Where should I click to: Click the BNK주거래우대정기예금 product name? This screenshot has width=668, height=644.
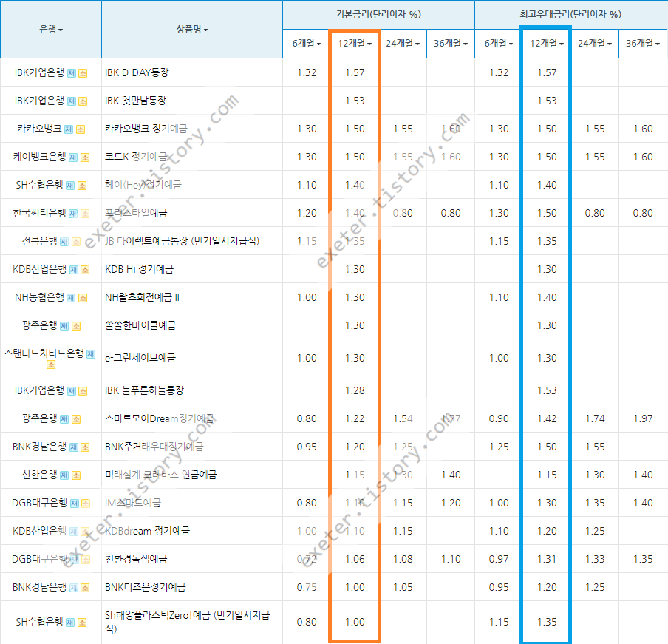click(x=154, y=447)
